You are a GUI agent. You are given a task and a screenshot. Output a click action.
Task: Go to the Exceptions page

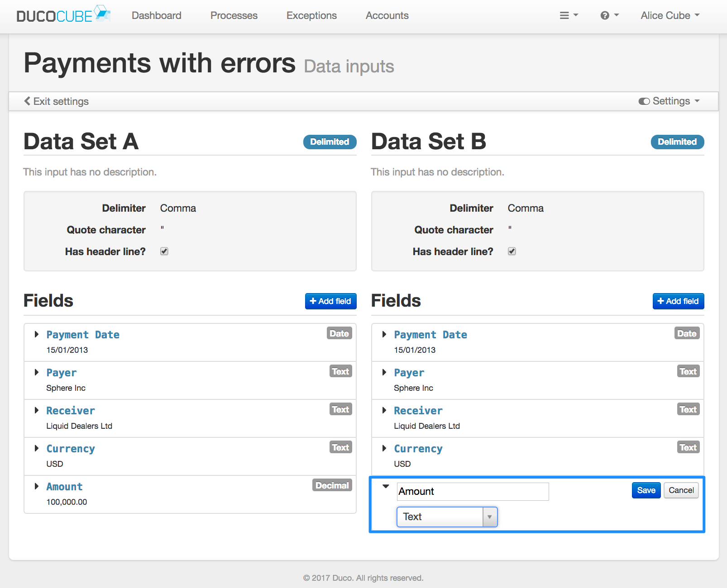[x=311, y=15]
